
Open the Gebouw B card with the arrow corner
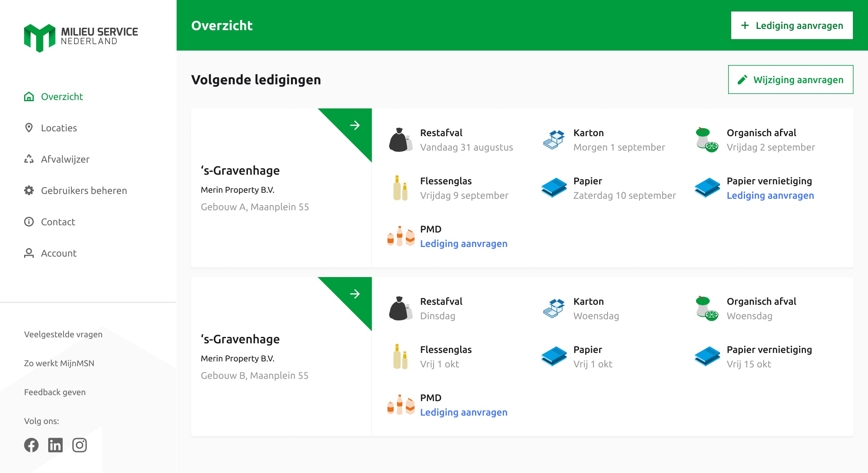point(355,294)
